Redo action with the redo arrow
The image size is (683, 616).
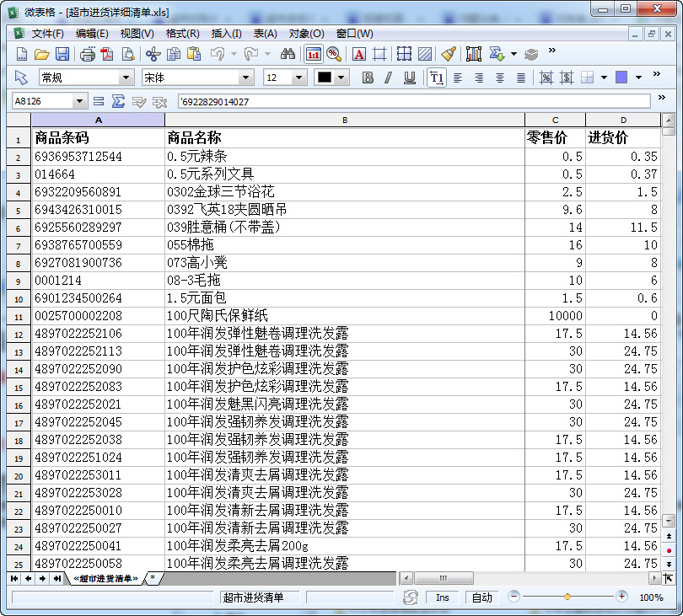point(251,55)
